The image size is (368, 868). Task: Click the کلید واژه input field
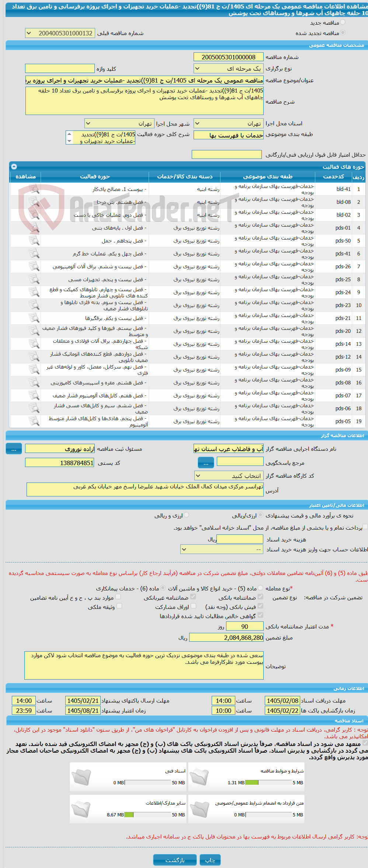[60, 69]
